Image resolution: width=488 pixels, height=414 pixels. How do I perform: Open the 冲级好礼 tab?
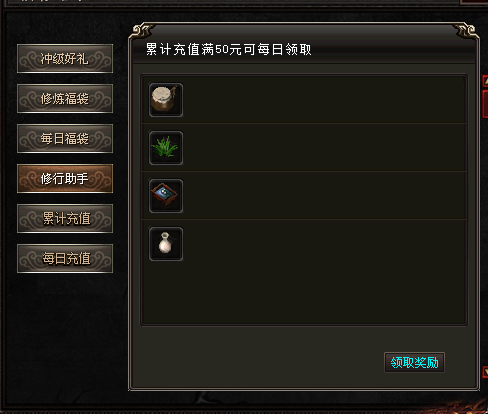point(65,59)
